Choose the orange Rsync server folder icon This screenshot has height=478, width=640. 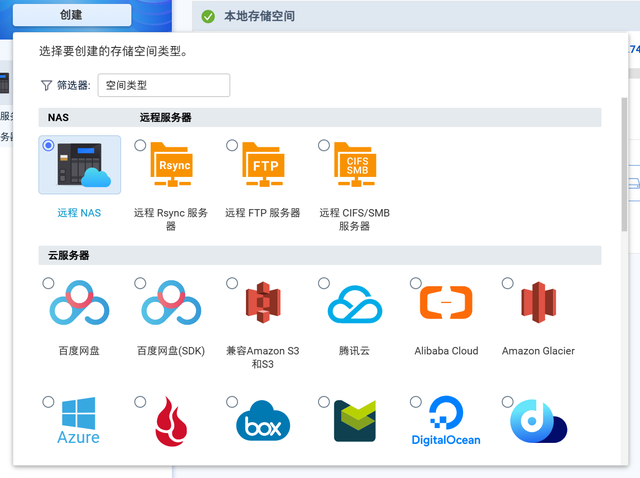(171, 164)
